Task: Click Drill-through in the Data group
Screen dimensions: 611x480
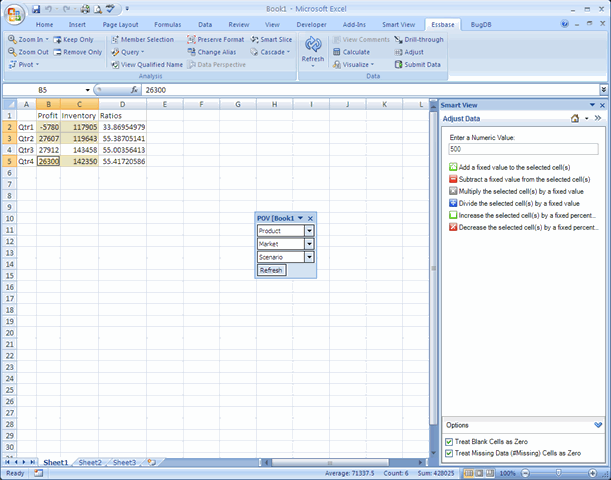Action: click(419, 39)
